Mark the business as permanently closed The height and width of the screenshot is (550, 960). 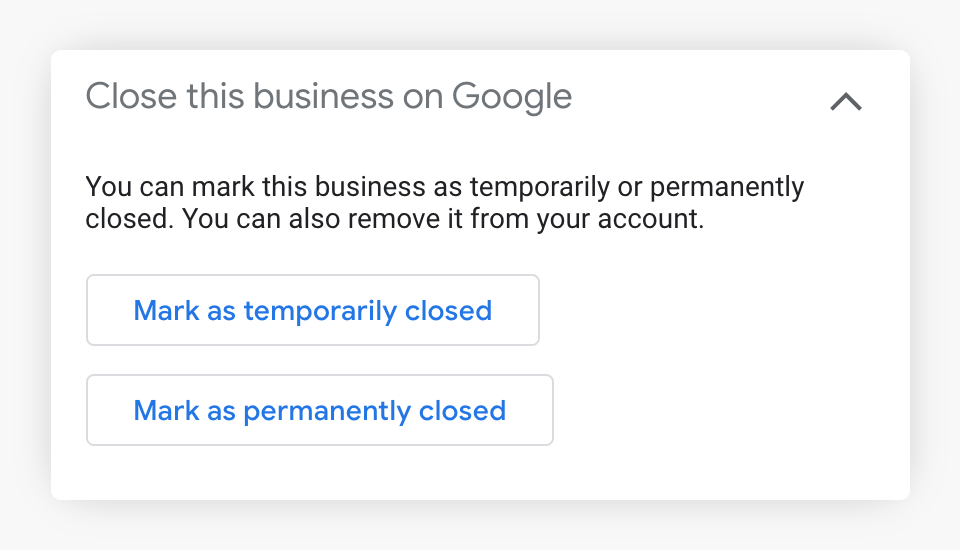point(319,410)
